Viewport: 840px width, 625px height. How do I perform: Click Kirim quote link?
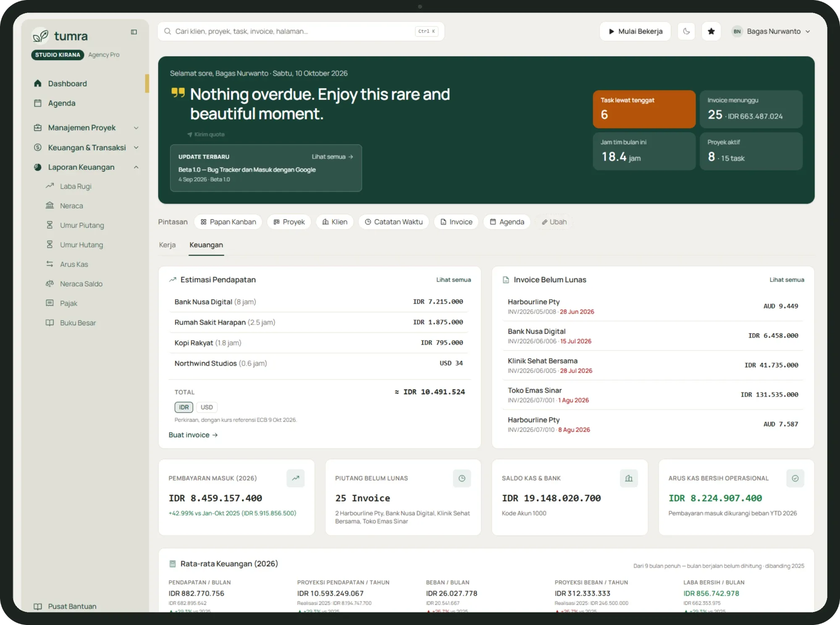(x=206, y=134)
